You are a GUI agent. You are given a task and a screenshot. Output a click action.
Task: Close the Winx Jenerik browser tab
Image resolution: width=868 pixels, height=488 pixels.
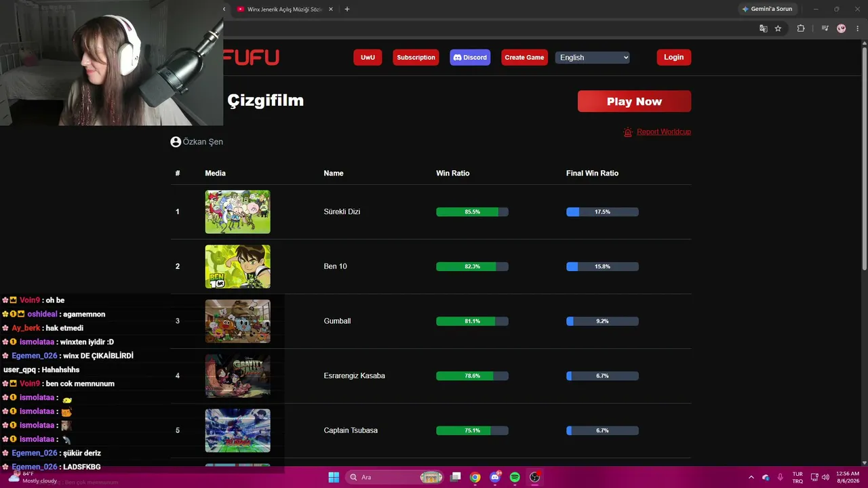tap(331, 9)
